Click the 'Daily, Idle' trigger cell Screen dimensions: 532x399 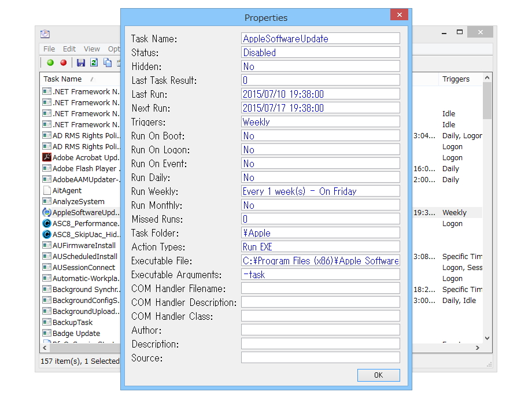[459, 300]
